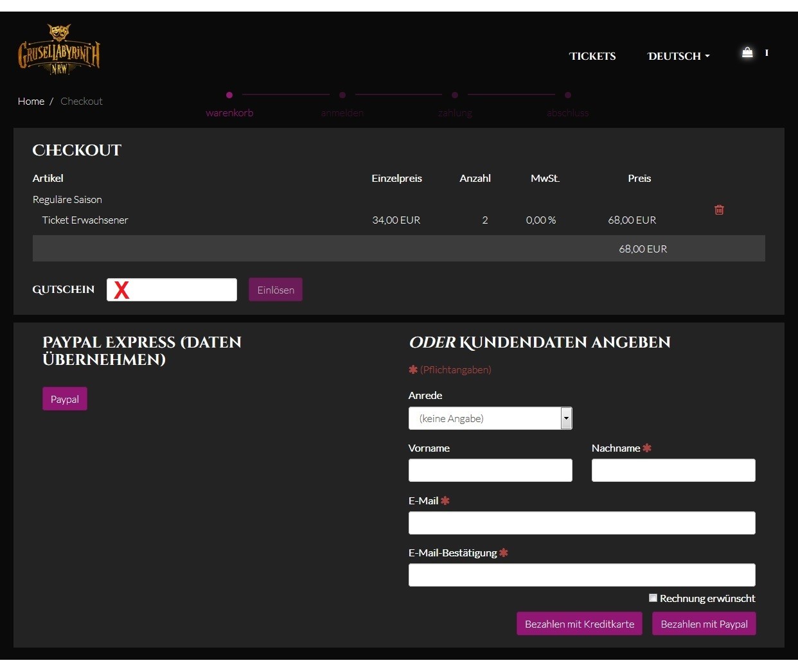Click the Ticket Erwachsener item text
This screenshot has width=798, height=672.
[85, 220]
